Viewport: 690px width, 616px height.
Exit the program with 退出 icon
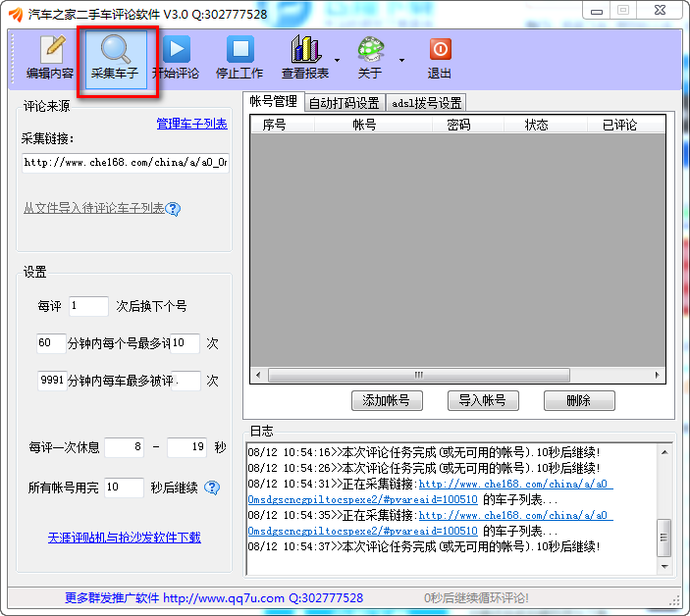point(440,58)
